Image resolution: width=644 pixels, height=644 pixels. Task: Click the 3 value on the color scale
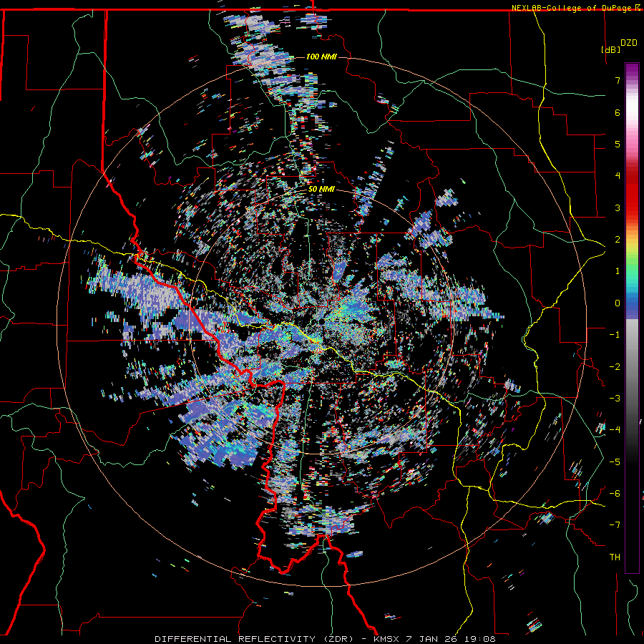pos(618,208)
